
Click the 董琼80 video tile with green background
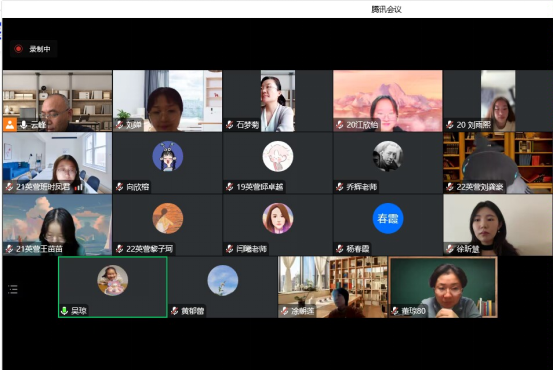pos(443,287)
